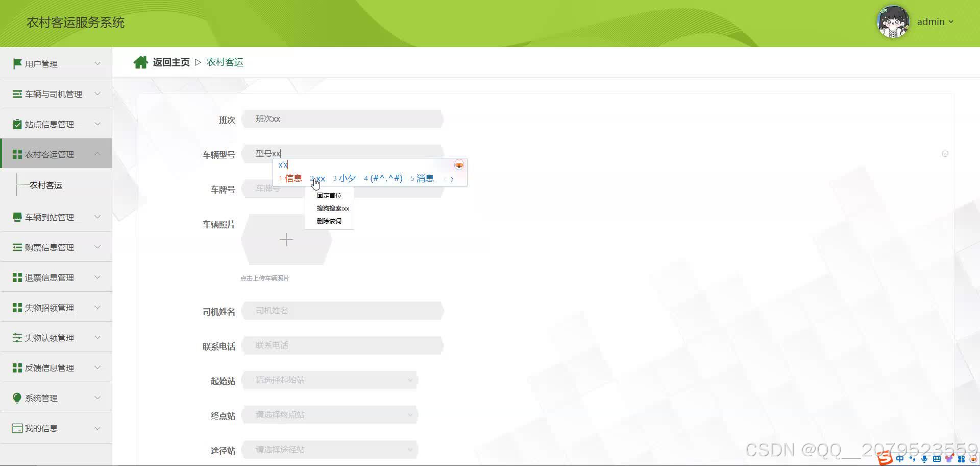
Task: Choose candidate 4 (#^.^#)
Action: click(x=383, y=178)
